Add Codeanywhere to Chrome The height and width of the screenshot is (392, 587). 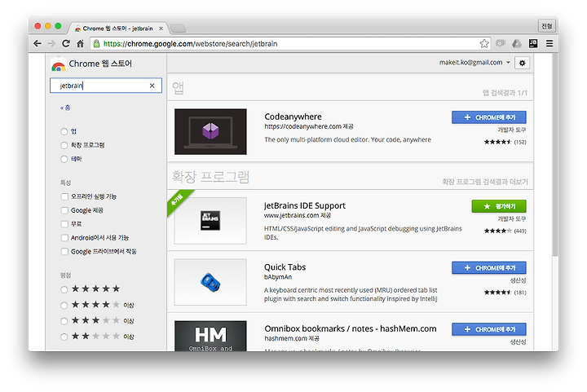488,117
